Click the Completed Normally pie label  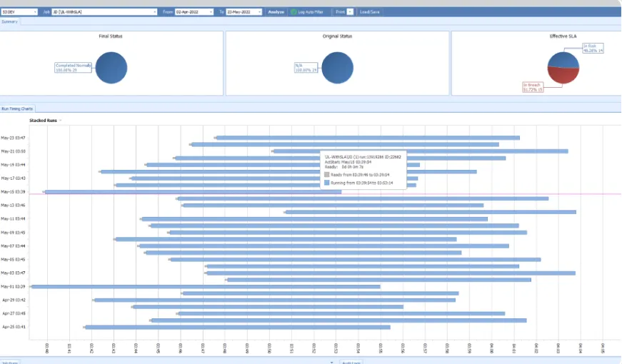click(x=73, y=68)
